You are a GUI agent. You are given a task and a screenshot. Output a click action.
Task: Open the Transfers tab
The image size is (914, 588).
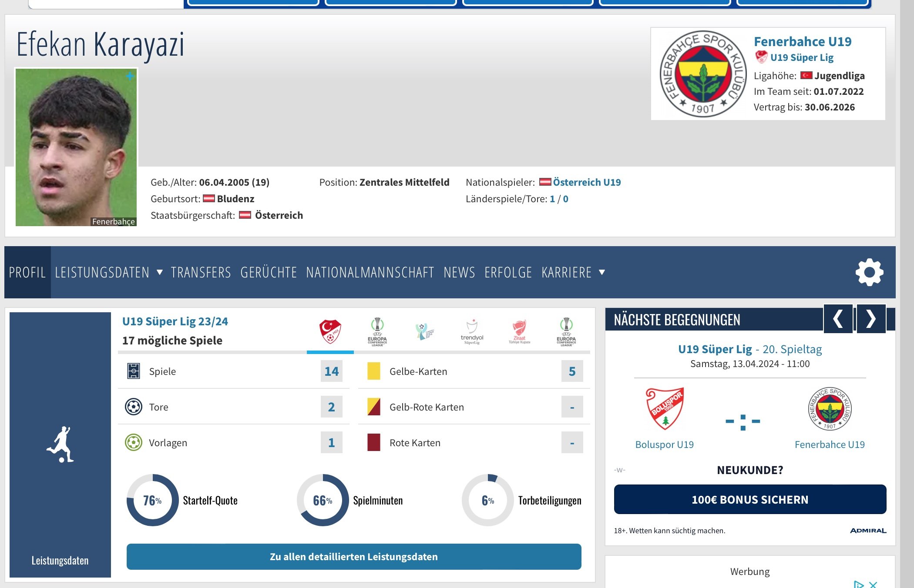201,272
